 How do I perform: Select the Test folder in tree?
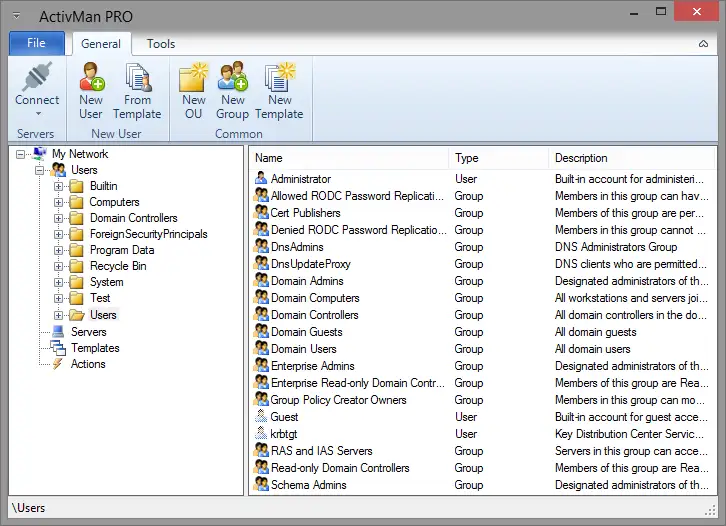pyautogui.click(x=100, y=298)
